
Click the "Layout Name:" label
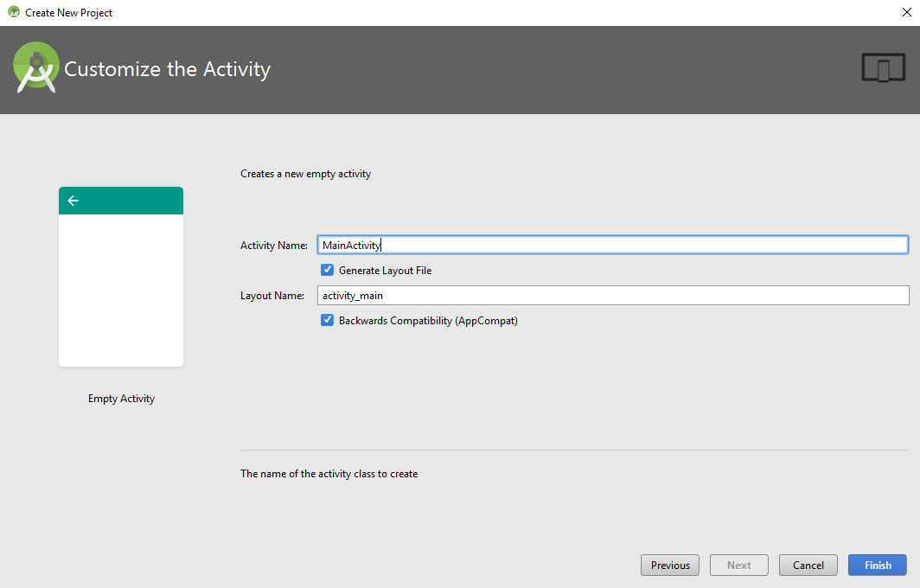coord(272,296)
